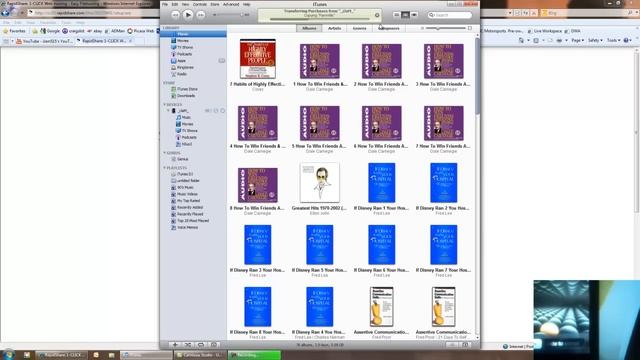
Task: Open the iTunes Edit menu
Action: [175, 4]
